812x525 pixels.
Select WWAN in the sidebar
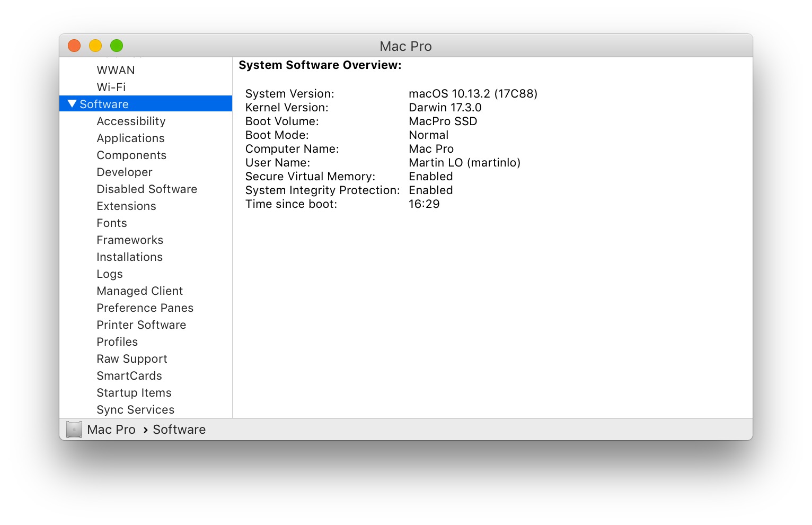(x=116, y=71)
